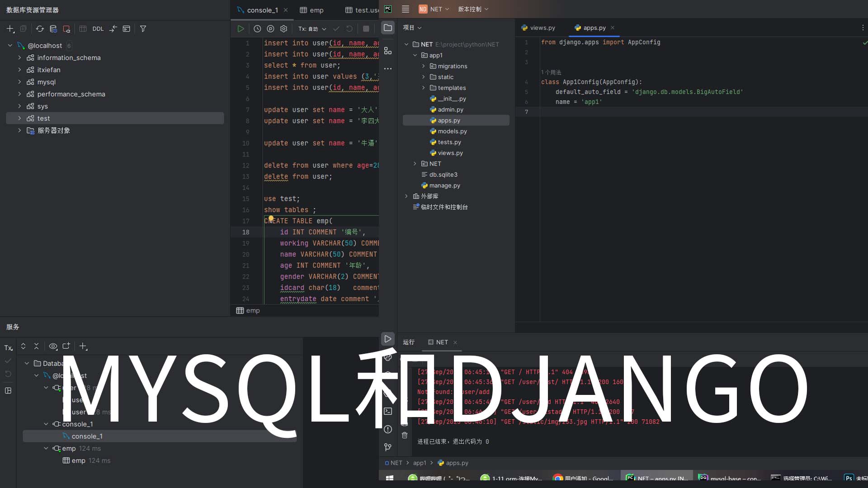Expand the test schema
Viewport: 868px width, 488px height.
(x=19, y=118)
